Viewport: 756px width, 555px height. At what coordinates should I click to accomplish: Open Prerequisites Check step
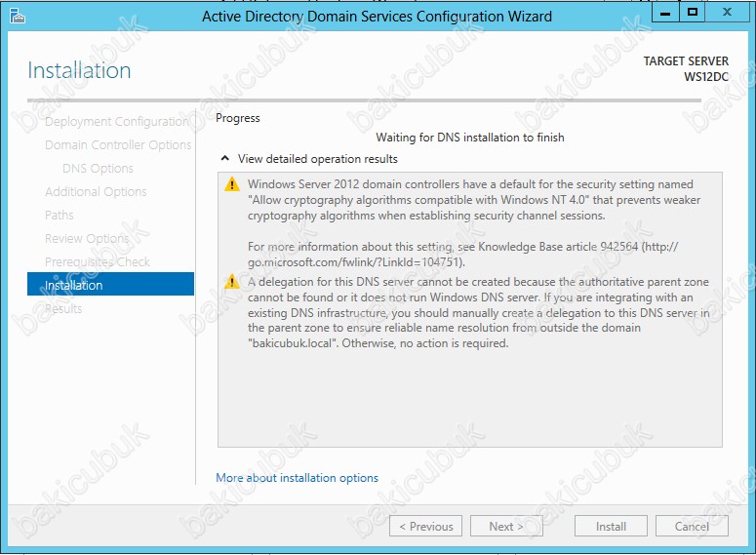pos(98,261)
